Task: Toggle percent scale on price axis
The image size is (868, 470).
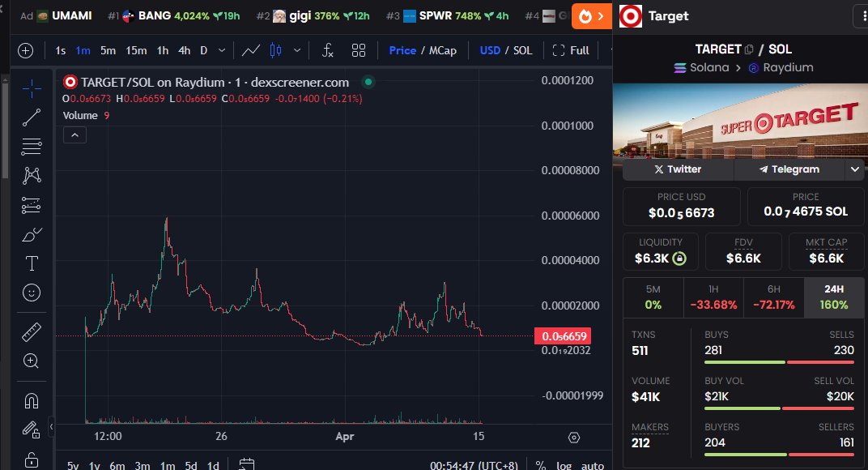Action: [x=541, y=466]
